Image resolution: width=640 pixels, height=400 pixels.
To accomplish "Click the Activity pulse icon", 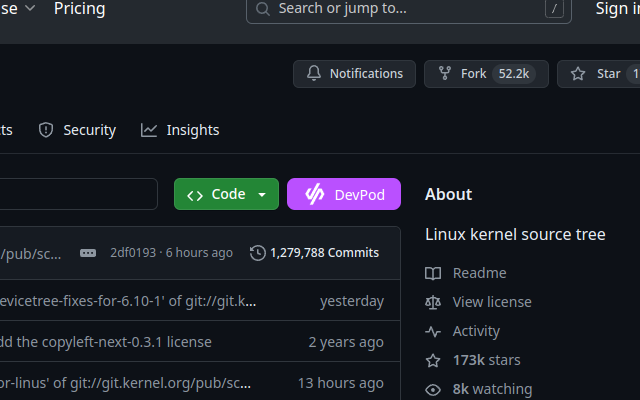I will click(433, 331).
